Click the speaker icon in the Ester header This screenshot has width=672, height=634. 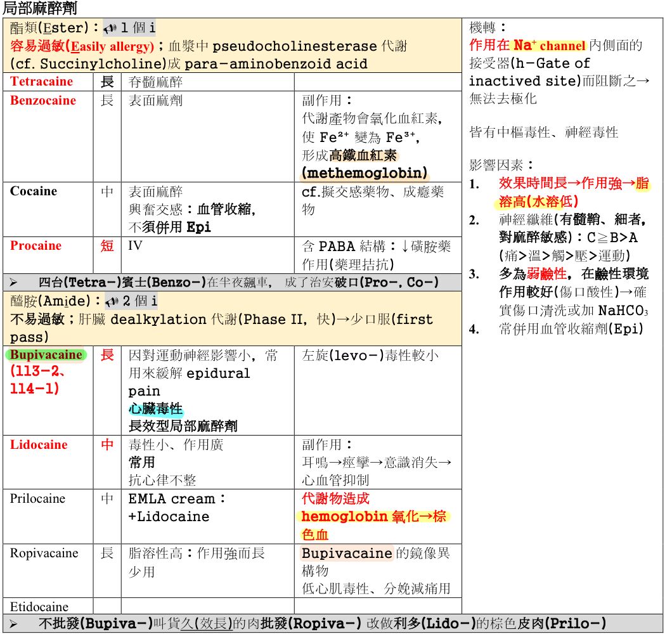[x=111, y=28]
